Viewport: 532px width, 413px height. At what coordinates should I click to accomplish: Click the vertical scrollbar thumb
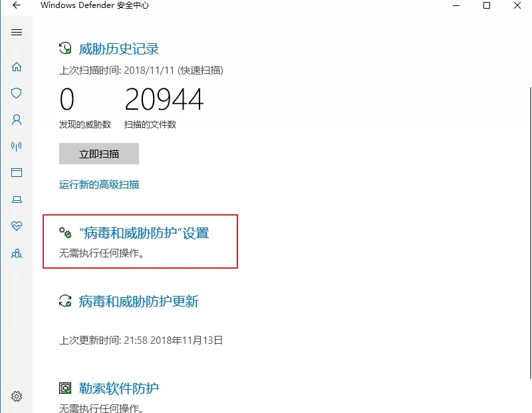click(530, 233)
